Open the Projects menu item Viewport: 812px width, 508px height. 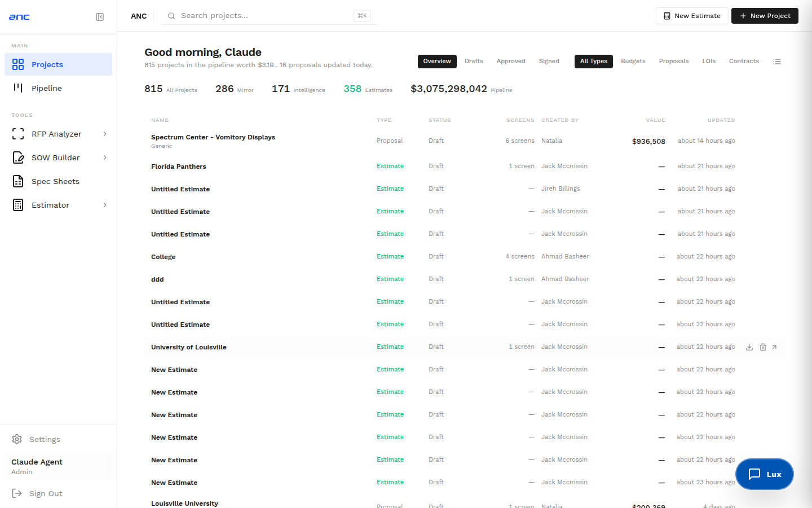pyautogui.click(x=58, y=64)
